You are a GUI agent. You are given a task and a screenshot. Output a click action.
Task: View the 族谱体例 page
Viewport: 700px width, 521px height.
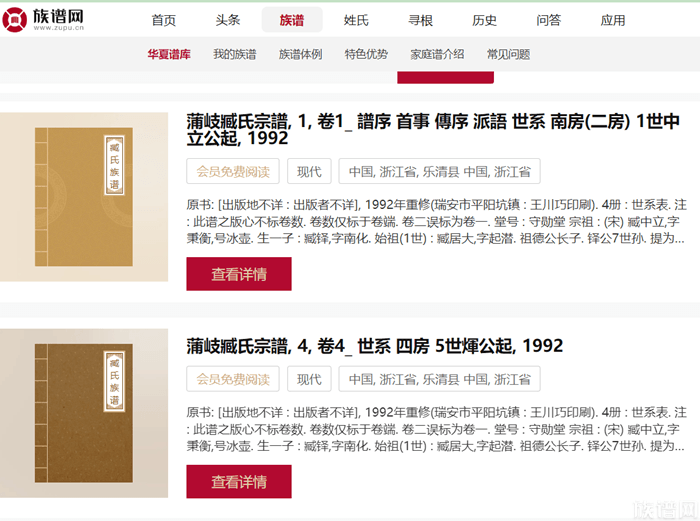(300, 54)
